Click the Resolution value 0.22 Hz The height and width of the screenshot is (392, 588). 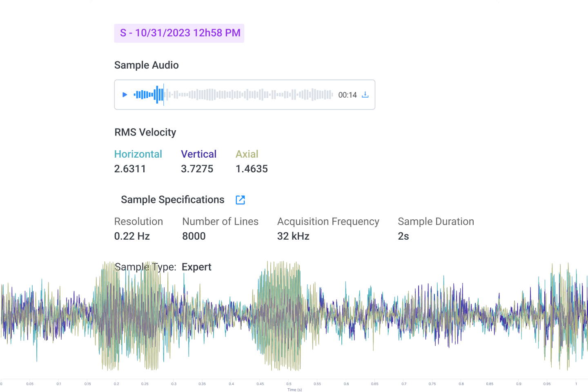[132, 236]
